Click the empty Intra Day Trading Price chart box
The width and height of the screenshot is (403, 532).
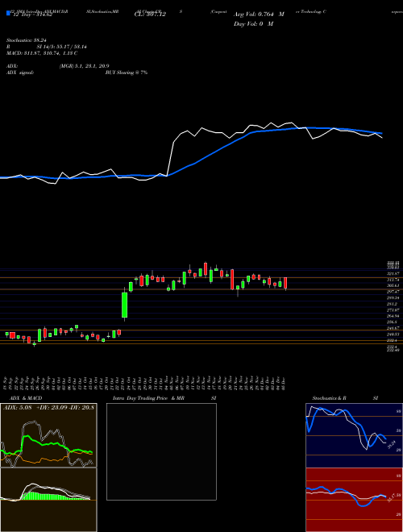(161, 451)
